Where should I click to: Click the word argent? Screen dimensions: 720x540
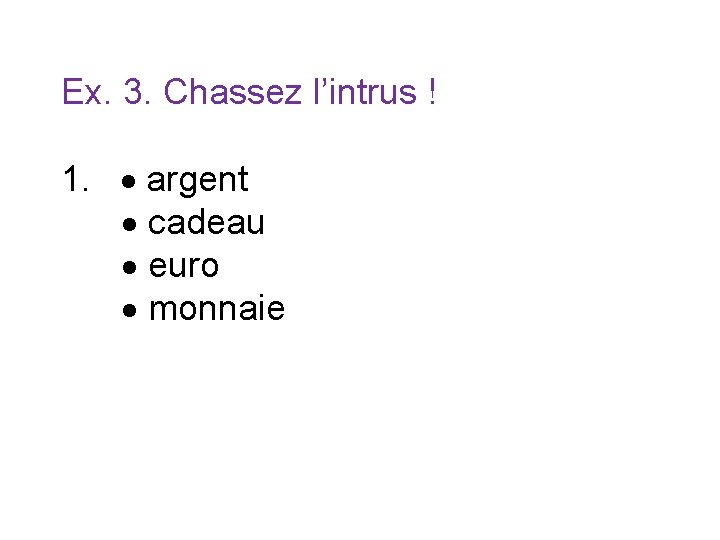click(198, 181)
